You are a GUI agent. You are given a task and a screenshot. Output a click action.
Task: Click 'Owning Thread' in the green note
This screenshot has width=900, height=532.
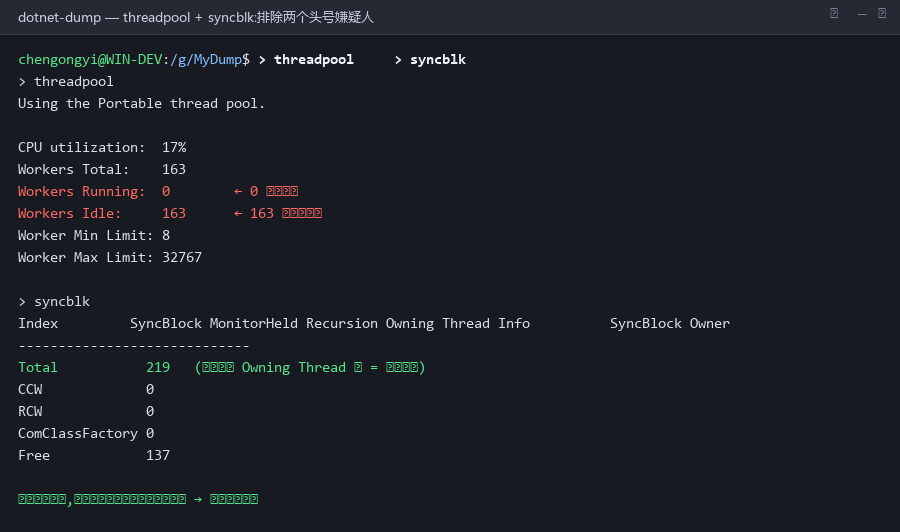(x=294, y=367)
